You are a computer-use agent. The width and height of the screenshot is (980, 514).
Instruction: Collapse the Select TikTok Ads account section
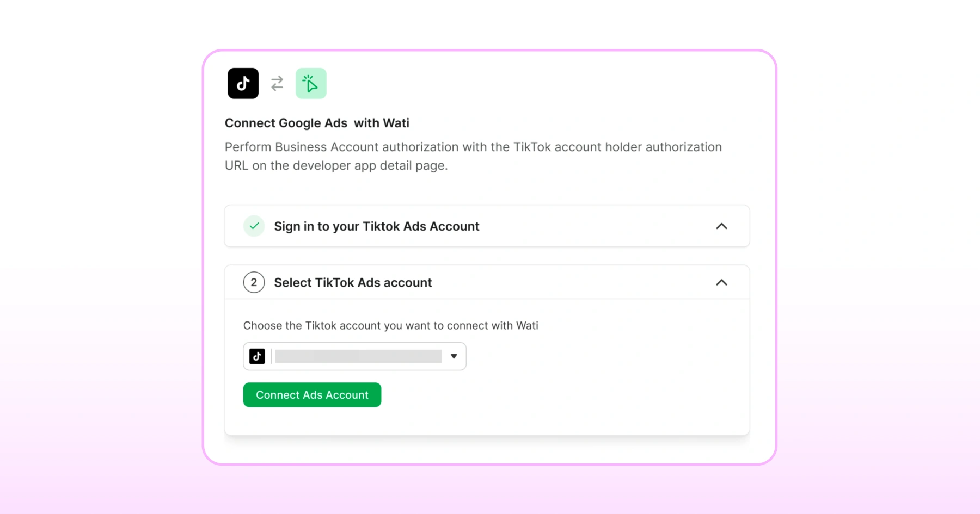(x=721, y=282)
